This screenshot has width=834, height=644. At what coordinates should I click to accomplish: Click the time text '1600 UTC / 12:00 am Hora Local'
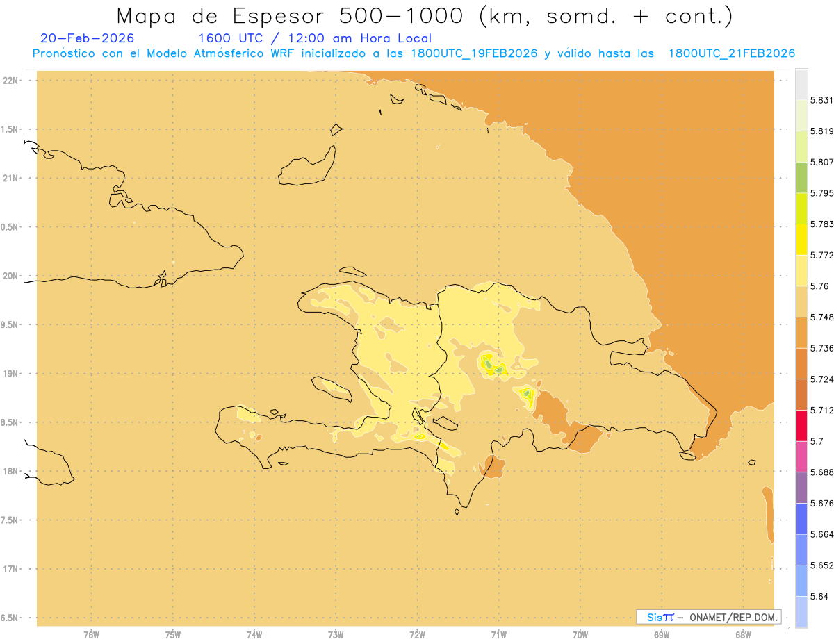click(x=315, y=38)
